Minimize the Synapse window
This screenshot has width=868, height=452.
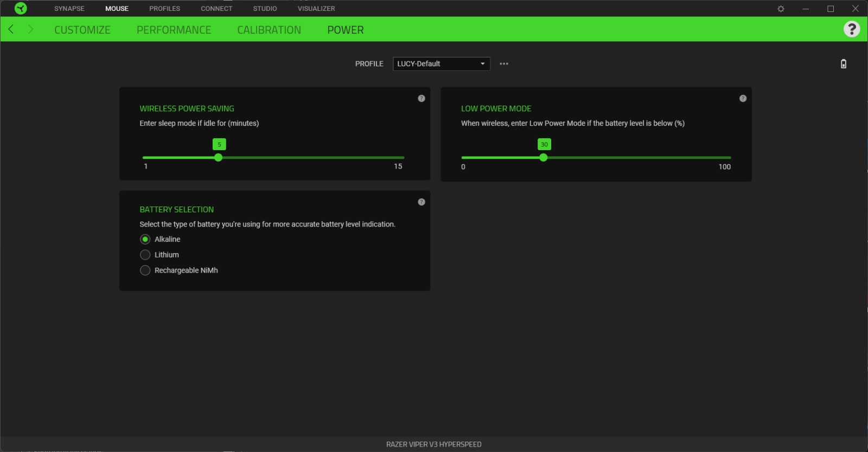point(806,9)
